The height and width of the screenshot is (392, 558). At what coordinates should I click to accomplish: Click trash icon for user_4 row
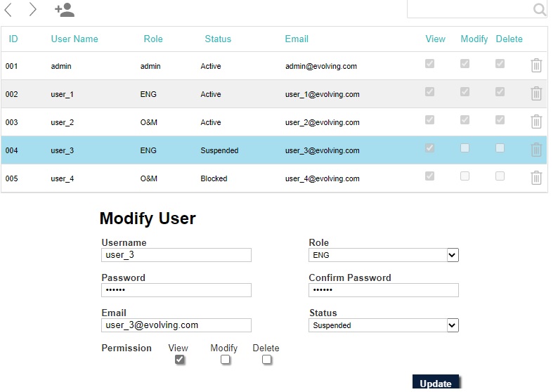point(536,178)
